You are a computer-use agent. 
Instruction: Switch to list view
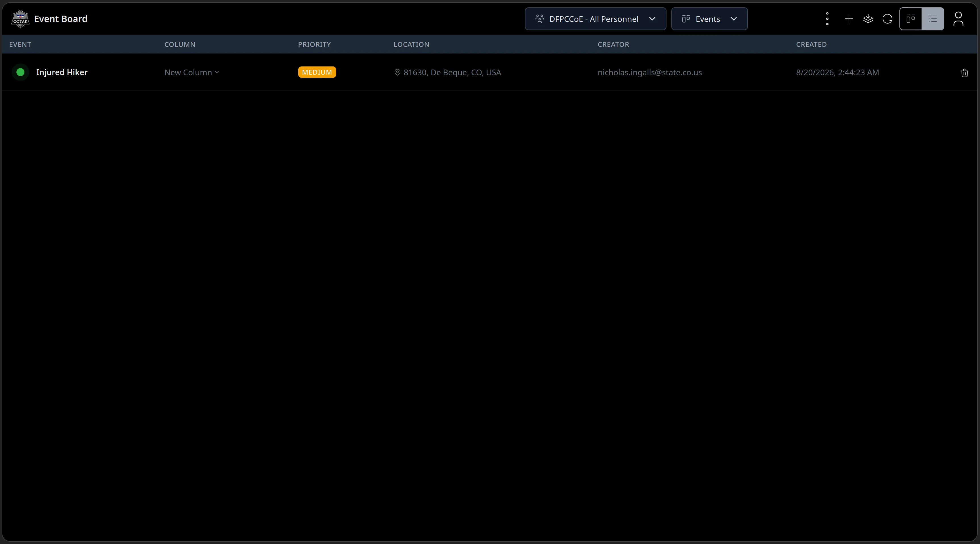[x=933, y=19]
